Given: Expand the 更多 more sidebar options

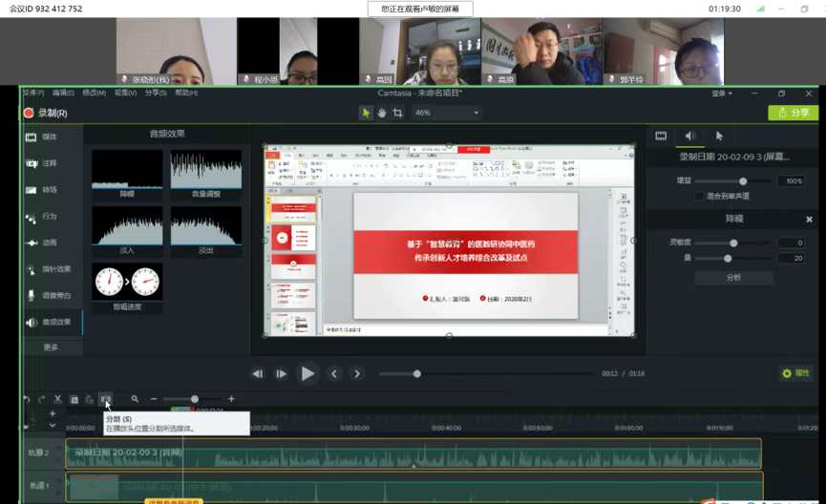Looking at the screenshot, I should [x=53, y=347].
